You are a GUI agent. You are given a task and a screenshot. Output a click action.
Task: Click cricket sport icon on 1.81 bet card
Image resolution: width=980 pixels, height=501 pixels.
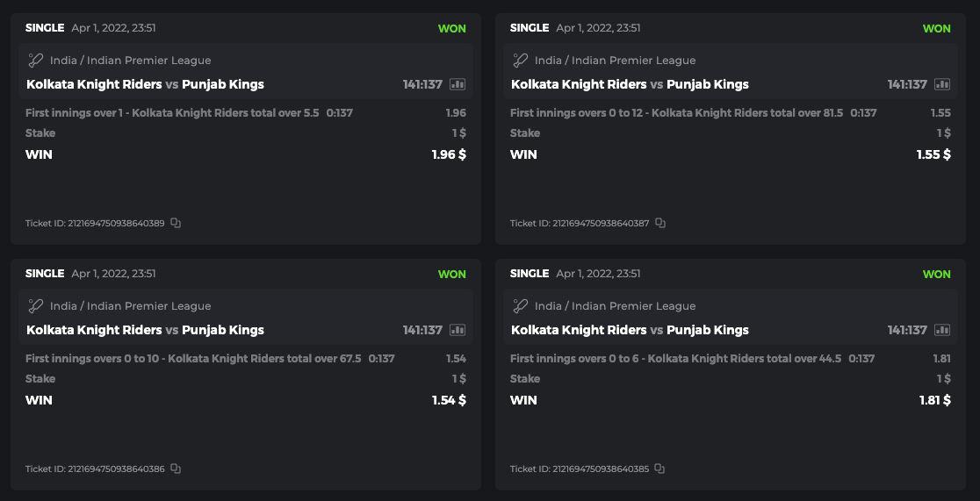[x=520, y=306]
